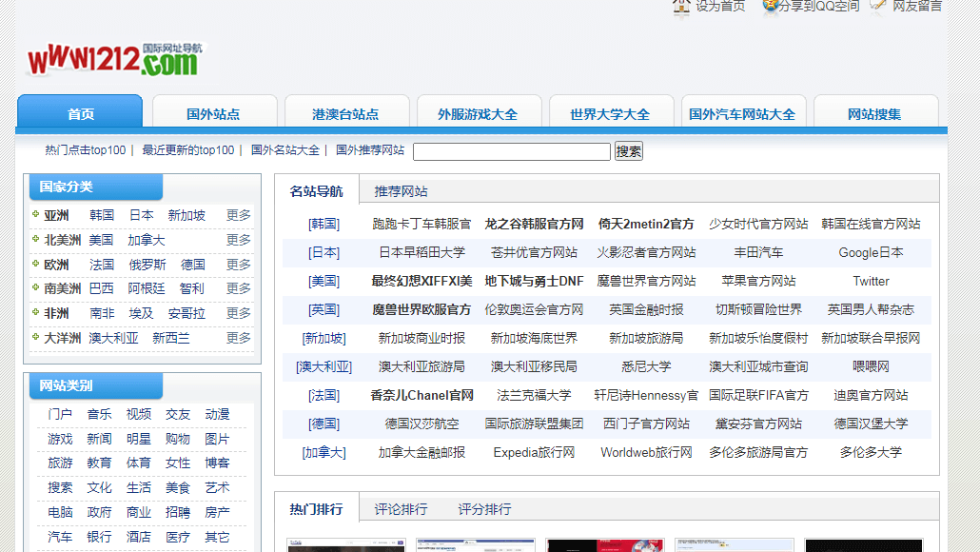Click the 设为首页 house icon

681,8
